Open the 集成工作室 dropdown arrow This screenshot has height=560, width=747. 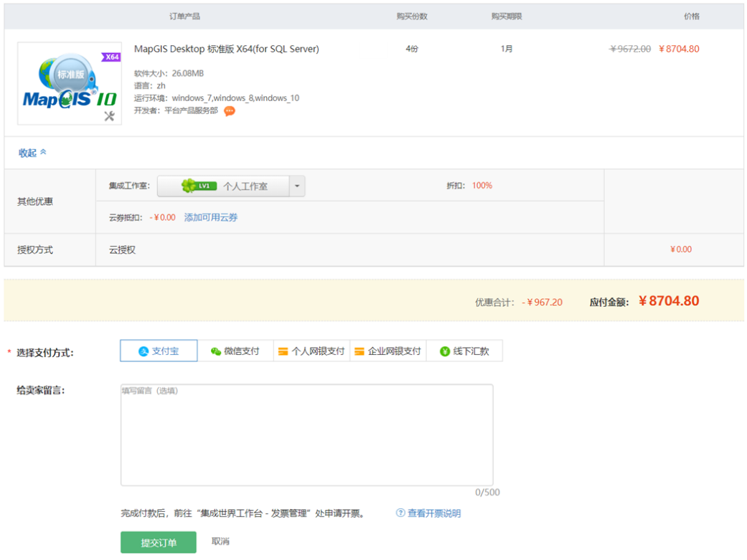(x=297, y=186)
